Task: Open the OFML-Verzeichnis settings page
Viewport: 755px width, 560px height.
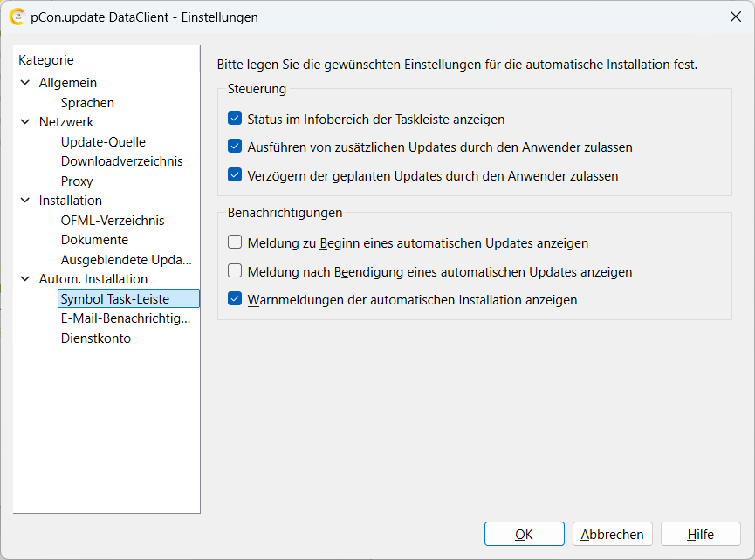Action: (113, 221)
